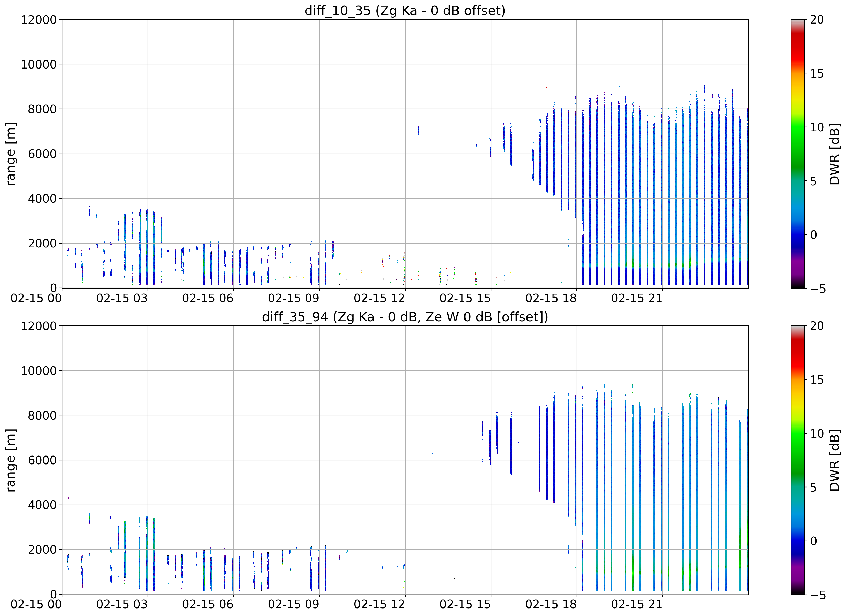847x616 pixels.
Task: Click the '10' tick on the diff_35_94 colorbar
Action: click(x=817, y=434)
